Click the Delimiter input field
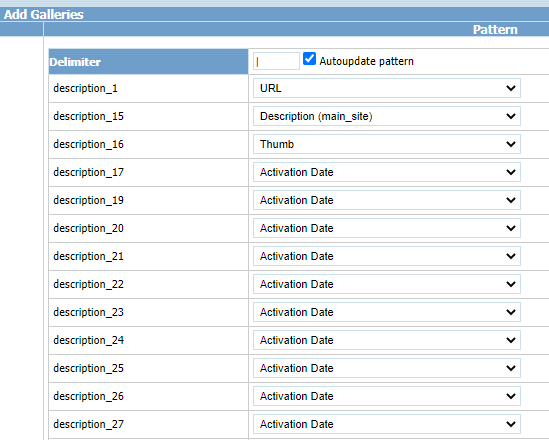Screen dimensions: 549x440 click(276, 61)
